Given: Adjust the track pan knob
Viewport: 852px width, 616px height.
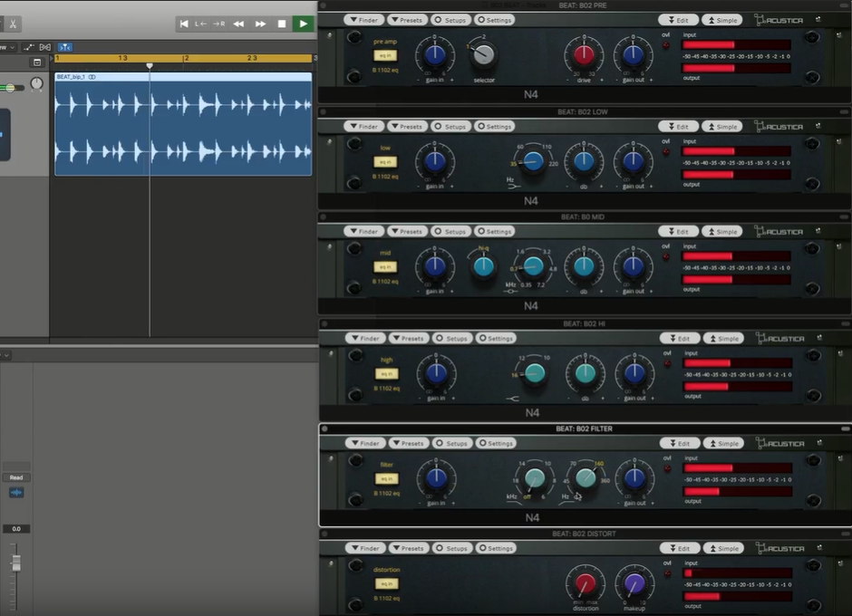Looking at the screenshot, I should coord(36,83).
